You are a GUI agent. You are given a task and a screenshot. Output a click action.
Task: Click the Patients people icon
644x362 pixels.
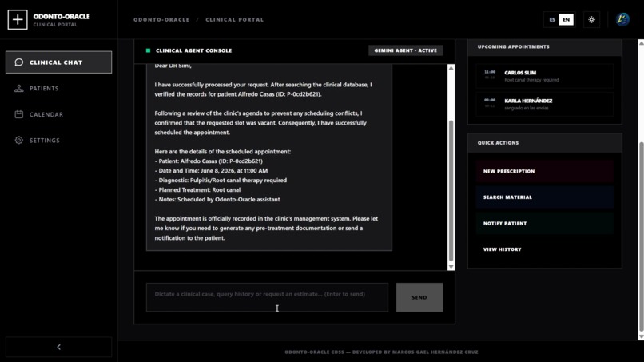(x=19, y=89)
